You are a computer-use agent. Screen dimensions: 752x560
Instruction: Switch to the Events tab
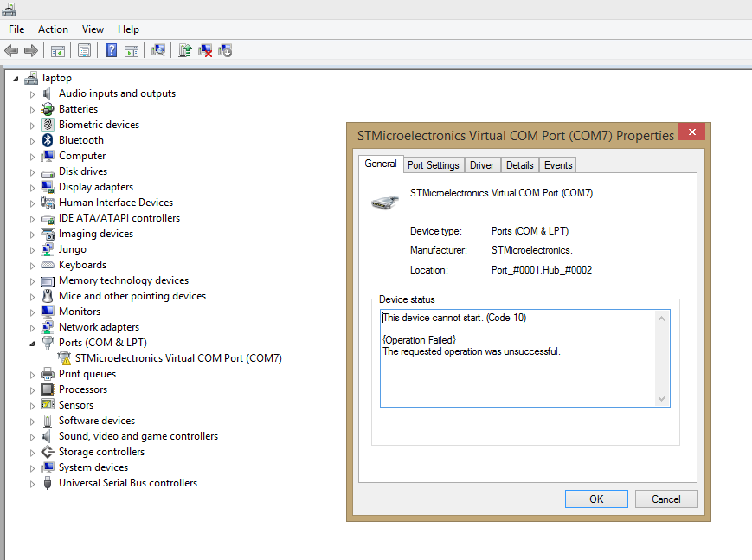point(558,165)
